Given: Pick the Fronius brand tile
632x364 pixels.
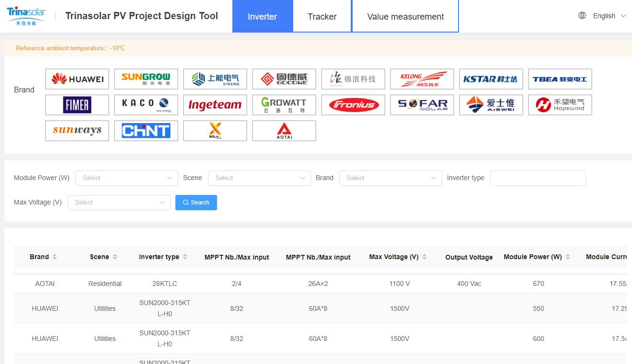Looking at the screenshot, I should (353, 105).
